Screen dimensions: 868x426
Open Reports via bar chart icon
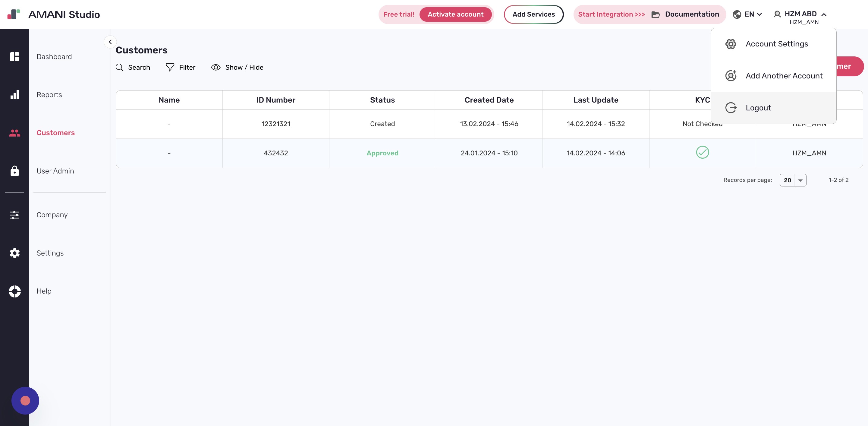tap(14, 95)
